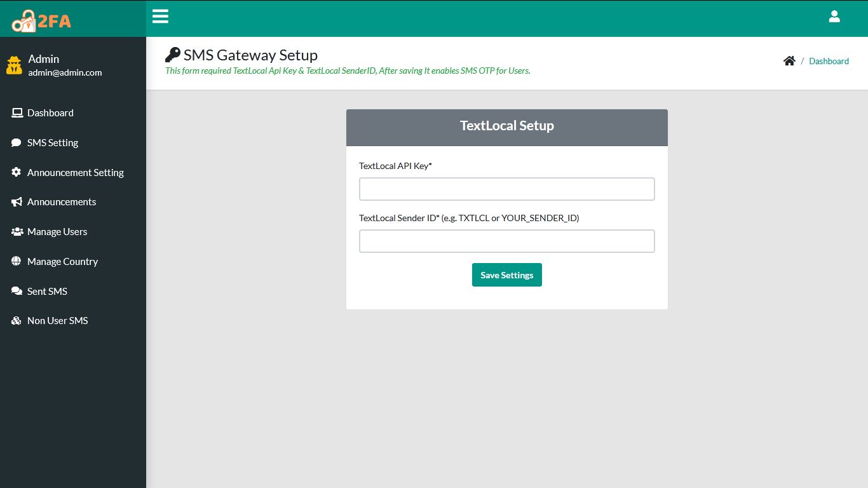This screenshot has height=488, width=868.
Task: Click the Sent SMS conversation icon
Action: pos(16,291)
